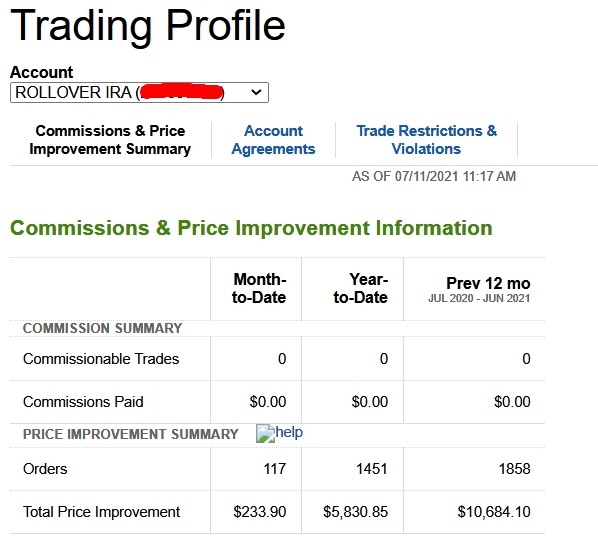This screenshot has height=549, width=598.
Task: Click the dropdown chevron arrow on the Account field
Action: click(256, 92)
